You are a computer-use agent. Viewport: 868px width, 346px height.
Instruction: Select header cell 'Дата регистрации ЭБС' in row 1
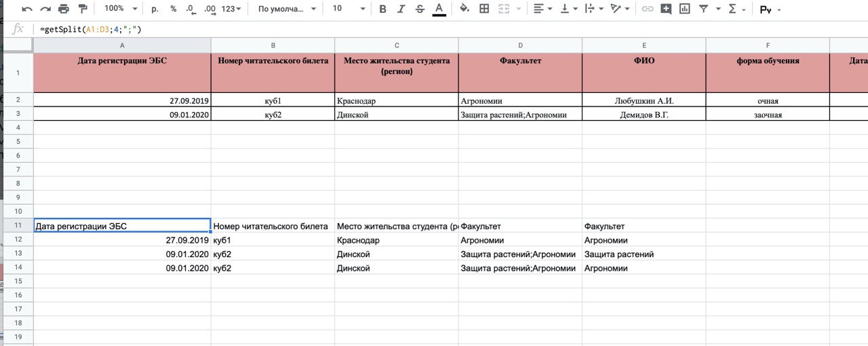point(122,72)
